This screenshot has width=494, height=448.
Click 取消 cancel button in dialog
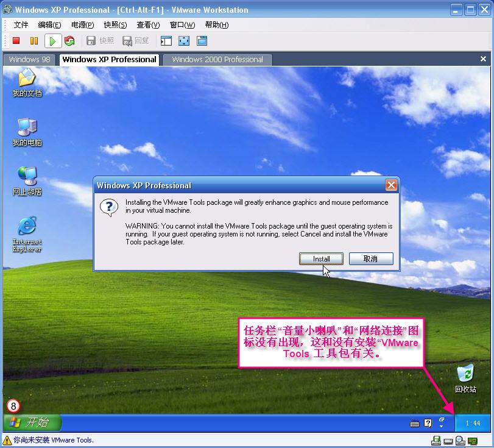pyautogui.click(x=371, y=259)
